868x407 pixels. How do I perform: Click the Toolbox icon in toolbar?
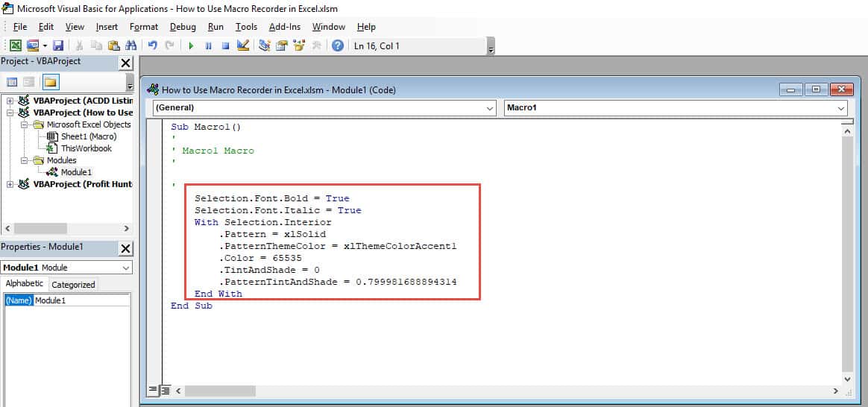point(317,46)
